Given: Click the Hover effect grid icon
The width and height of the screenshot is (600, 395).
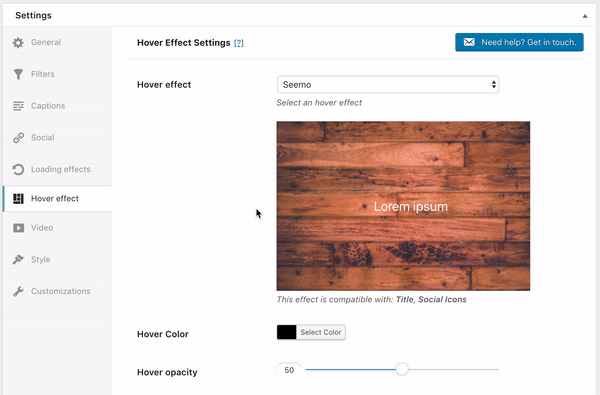Looking at the screenshot, I should click(18, 199).
